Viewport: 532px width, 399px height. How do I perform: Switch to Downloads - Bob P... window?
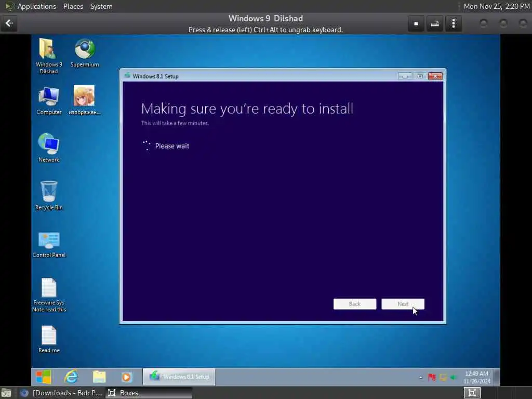pos(61,393)
